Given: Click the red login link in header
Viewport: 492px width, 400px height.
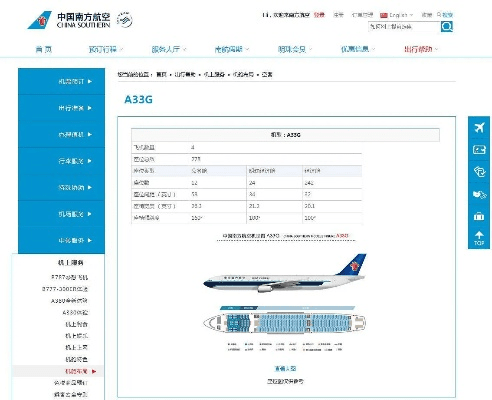Looking at the screenshot, I should (x=319, y=15).
